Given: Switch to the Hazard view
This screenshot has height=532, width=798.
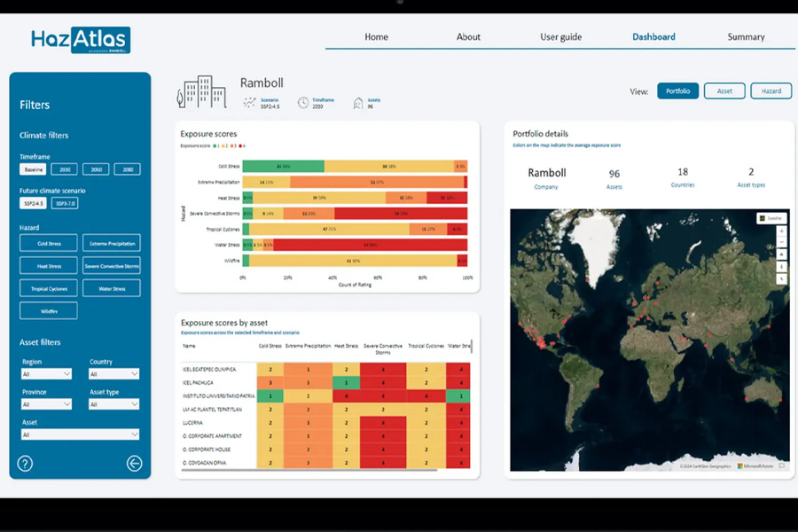Looking at the screenshot, I should tap(771, 91).
